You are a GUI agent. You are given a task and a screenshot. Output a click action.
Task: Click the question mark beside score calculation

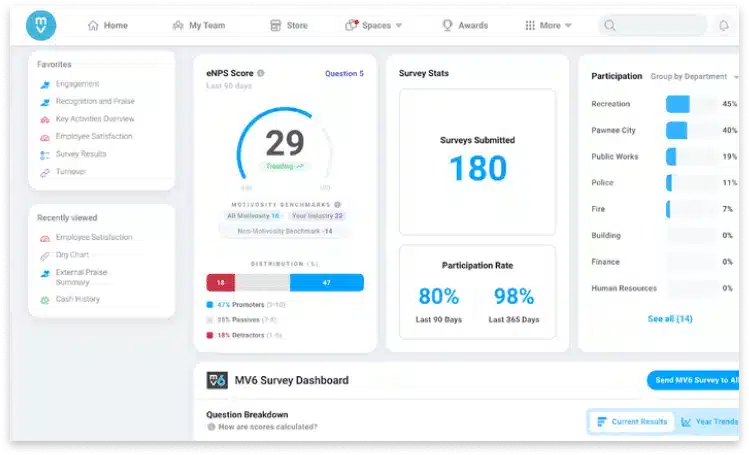coord(211,427)
